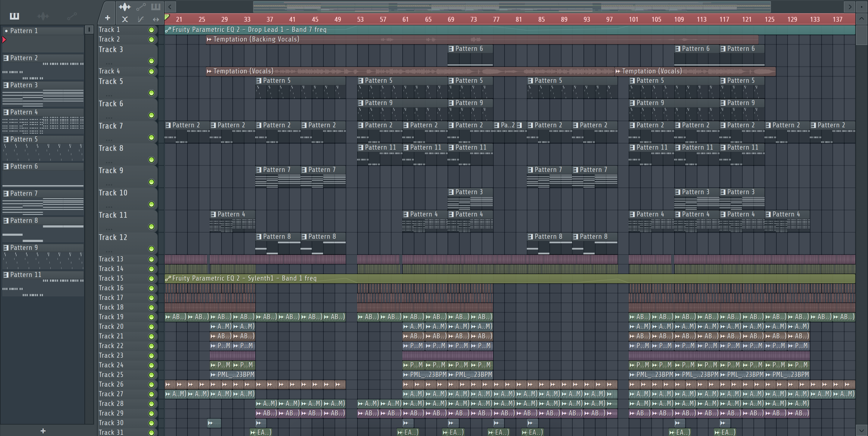The image size is (868, 436).
Task: Click the pattern icon beside Pattern 2 in picker
Action: click(6, 58)
